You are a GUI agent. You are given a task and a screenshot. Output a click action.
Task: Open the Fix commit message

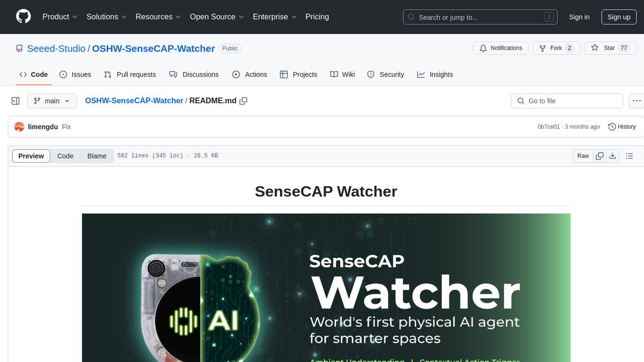pos(66,127)
